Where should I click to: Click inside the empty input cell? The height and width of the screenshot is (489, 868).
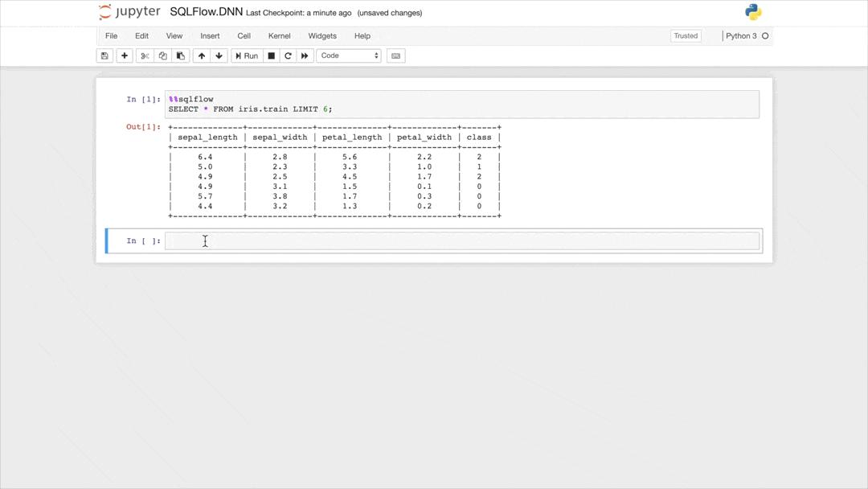(402, 240)
